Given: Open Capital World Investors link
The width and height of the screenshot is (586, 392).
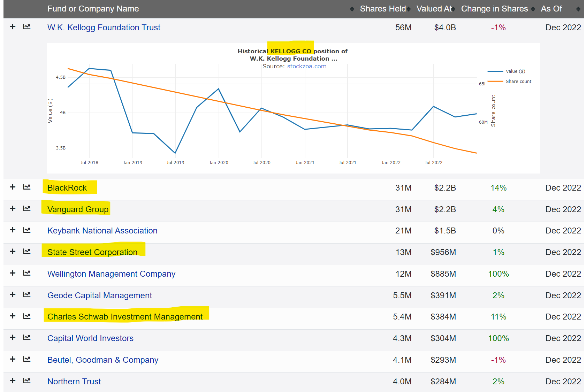Looking at the screenshot, I should (90, 338).
